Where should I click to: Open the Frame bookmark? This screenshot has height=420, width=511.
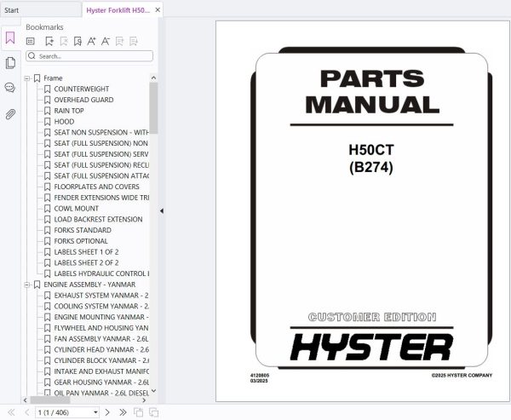coord(53,78)
